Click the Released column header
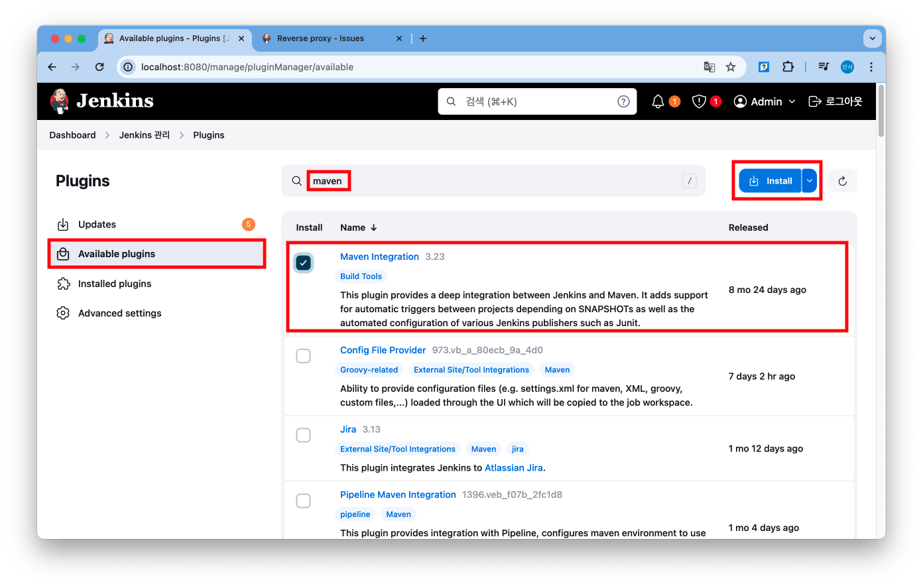The height and width of the screenshot is (588, 923). [748, 227]
